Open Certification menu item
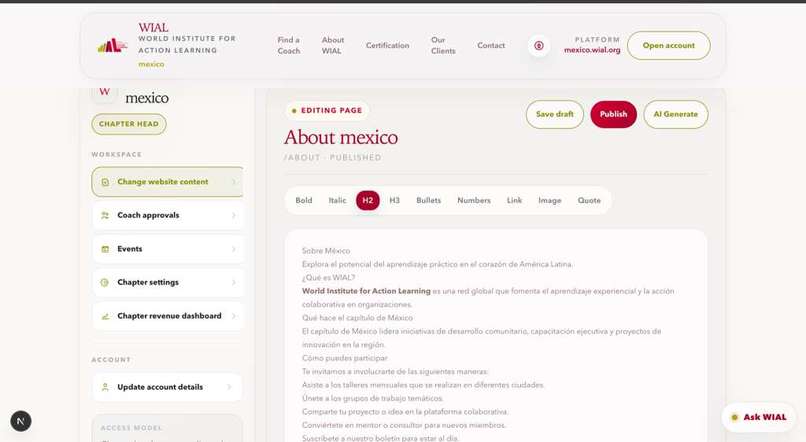The height and width of the screenshot is (442, 806). click(388, 45)
